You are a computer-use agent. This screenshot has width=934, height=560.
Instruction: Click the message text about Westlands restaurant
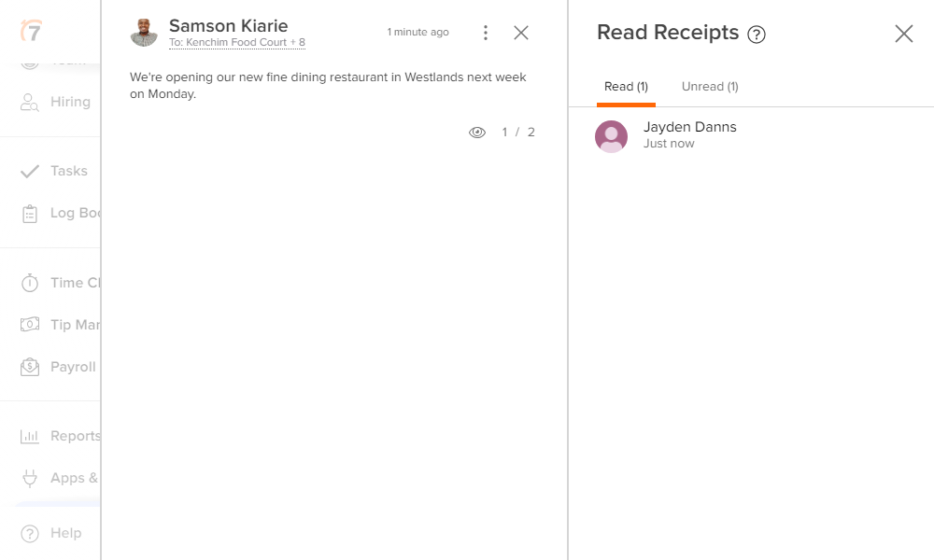pyautogui.click(x=328, y=86)
